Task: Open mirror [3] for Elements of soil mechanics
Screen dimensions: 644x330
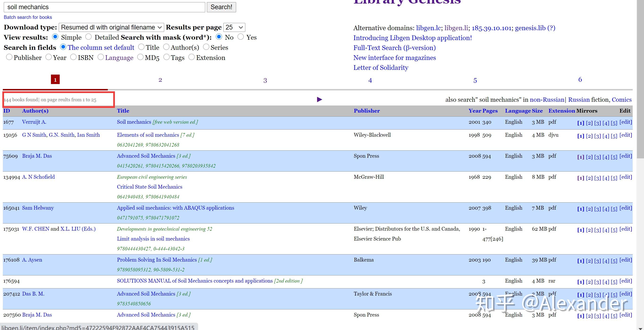Action: pyautogui.click(x=597, y=136)
